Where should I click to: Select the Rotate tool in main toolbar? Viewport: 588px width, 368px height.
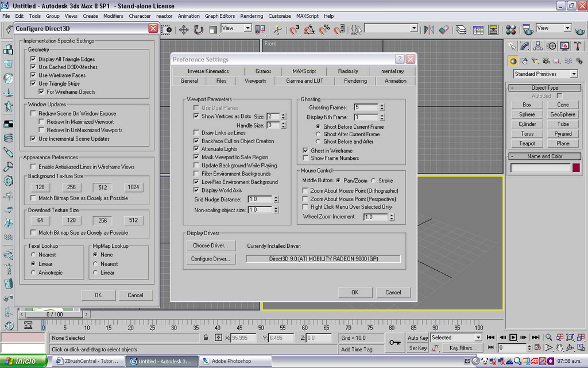coord(199,29)
